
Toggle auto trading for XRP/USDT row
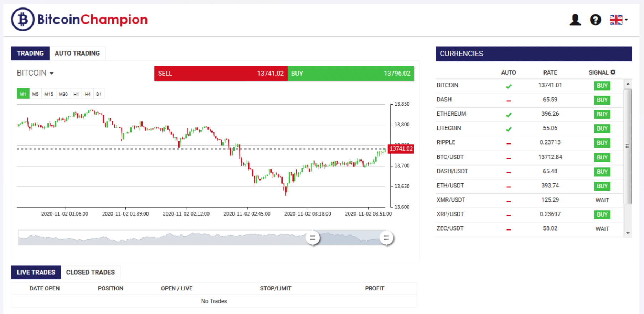509,215
